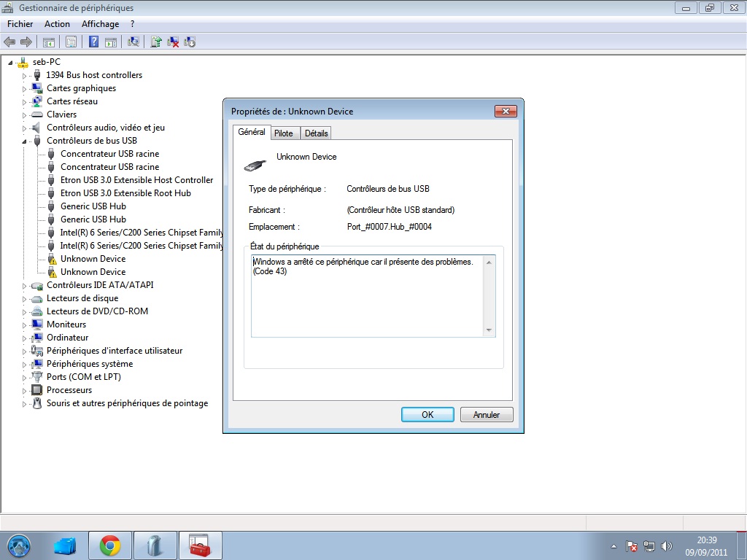
Task: Click the blue Help question mark icon
Action: point(93,42)
